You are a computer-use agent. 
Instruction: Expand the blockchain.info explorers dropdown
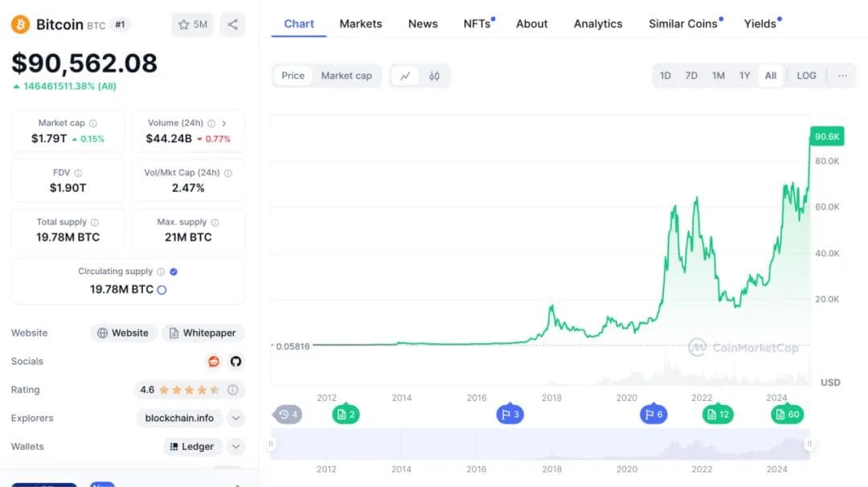point(235,418)
